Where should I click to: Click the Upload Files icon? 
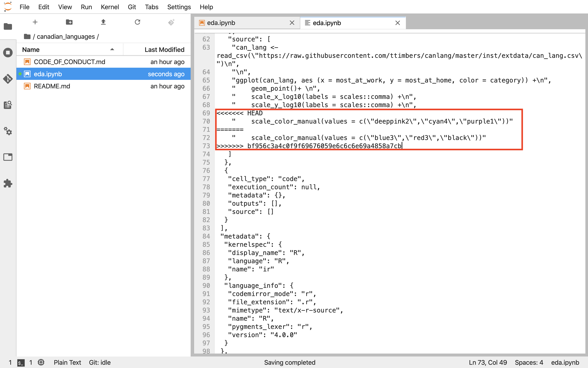point(103,22)
